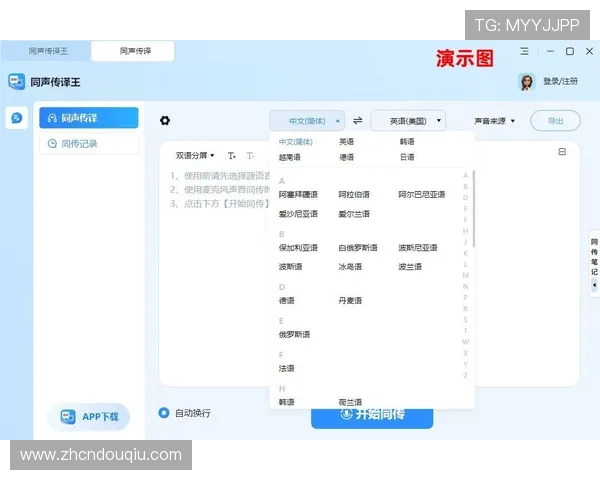Image resolution: width=600 pixels, height=480 pixels.
Task: Click the APP下载 button
Action: [89, 416]
